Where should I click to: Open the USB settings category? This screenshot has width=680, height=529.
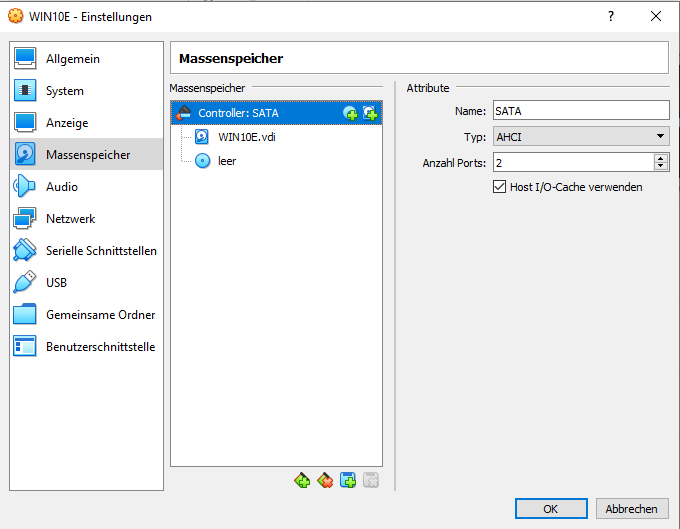click(x=86, y=282)
